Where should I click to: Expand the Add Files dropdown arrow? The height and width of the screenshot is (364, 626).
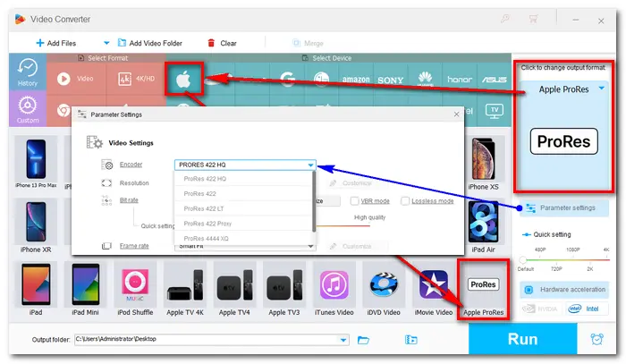106,43
